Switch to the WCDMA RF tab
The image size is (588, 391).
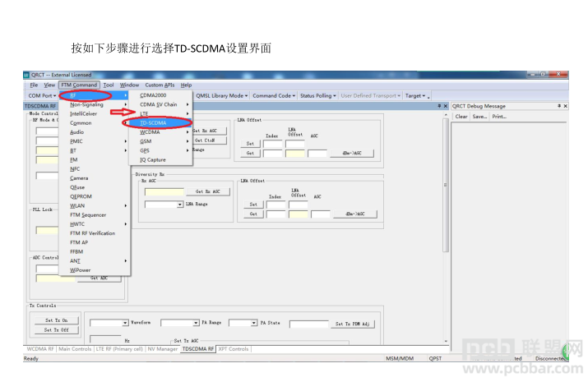click(40, 348)
